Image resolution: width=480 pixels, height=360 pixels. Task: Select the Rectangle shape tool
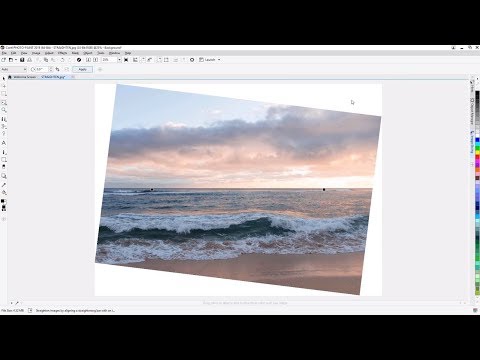4,159
